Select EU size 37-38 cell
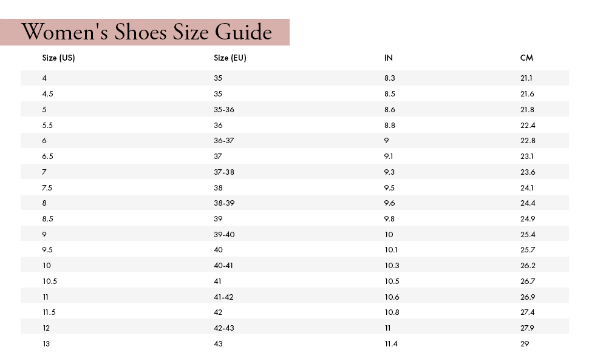589x364 pixels. click(x=224, y=172)
